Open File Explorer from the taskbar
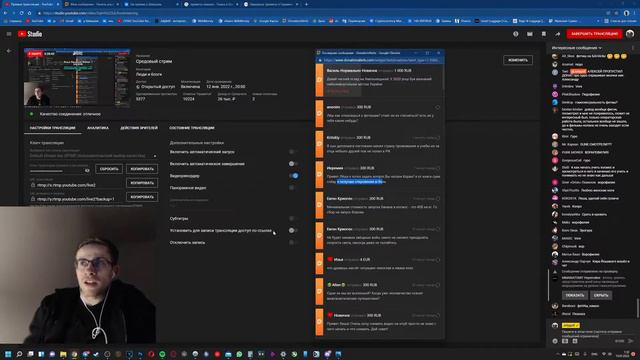 coord(63,354)
